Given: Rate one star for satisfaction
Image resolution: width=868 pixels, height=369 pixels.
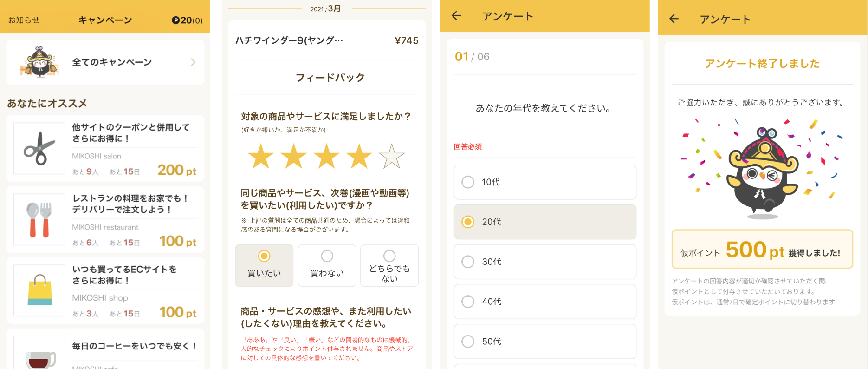Looking at the screenshot, I should tap(261, 156).
